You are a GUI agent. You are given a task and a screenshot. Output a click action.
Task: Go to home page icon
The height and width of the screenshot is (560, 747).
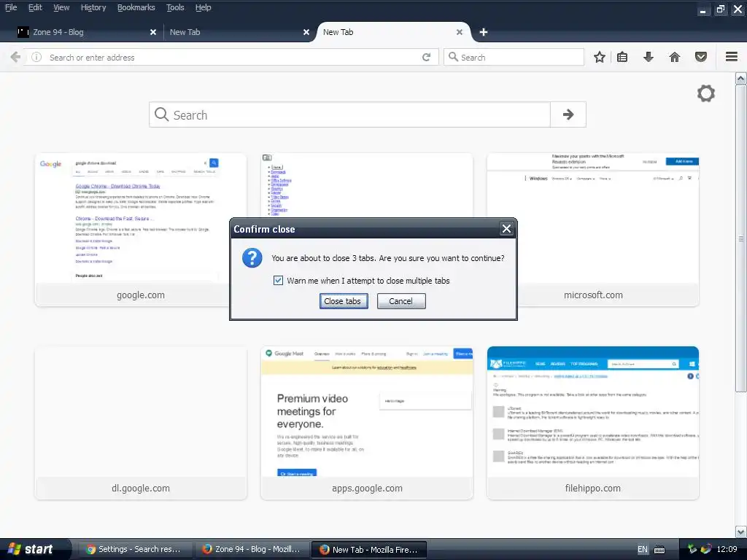click(675, 57)
